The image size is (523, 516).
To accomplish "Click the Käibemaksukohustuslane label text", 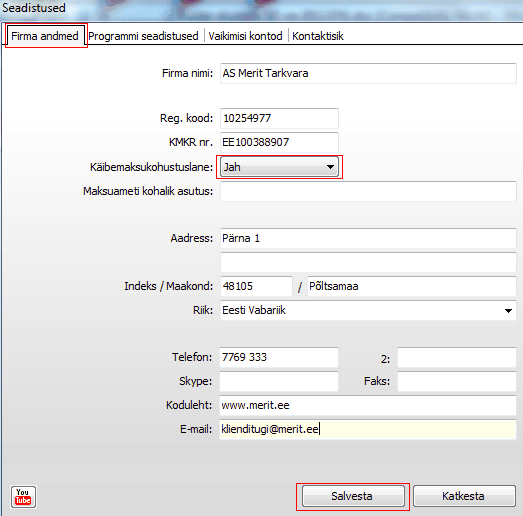I will pyautogui.click(x=151, y=167).
